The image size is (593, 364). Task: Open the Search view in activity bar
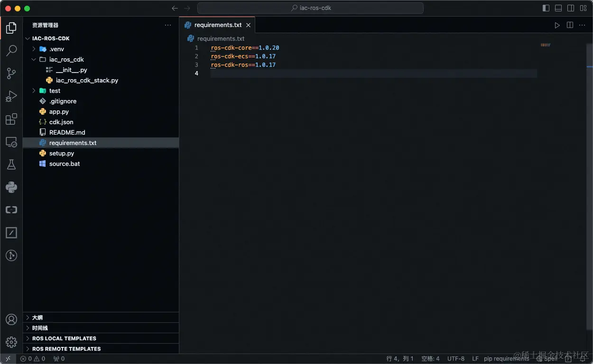coord(11,51)
